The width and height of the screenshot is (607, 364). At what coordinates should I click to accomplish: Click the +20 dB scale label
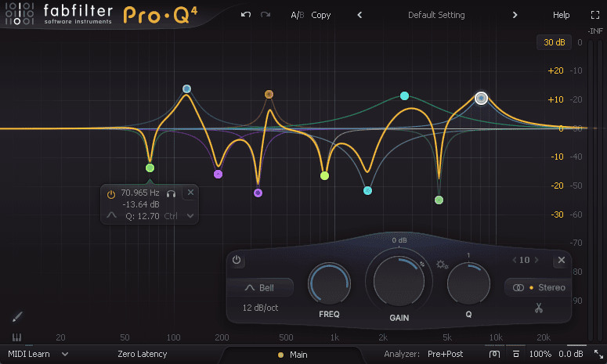[x=555, y=70]
